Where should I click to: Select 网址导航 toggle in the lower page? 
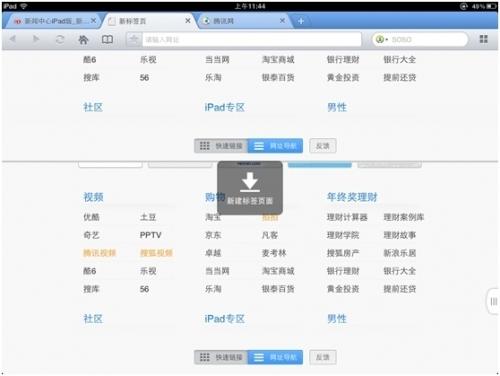(x=275, y=357)
